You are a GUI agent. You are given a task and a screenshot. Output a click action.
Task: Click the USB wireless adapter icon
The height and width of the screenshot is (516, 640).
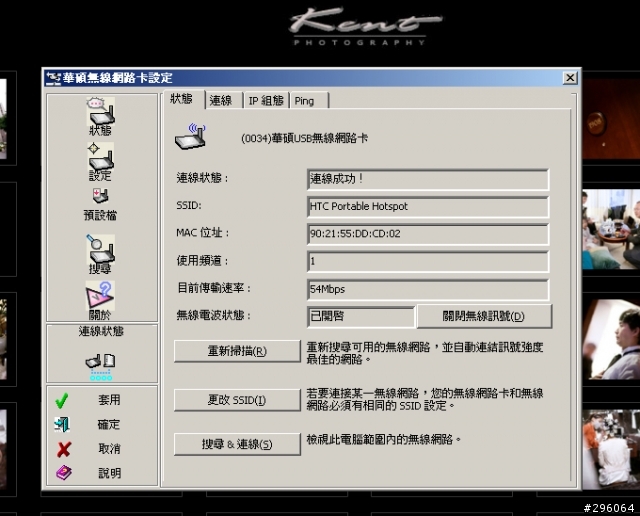tap(190, 137)
